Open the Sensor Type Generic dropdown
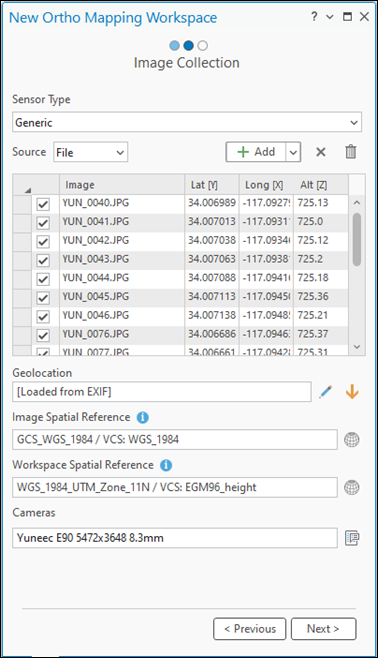Screen dimensions: 378x658 pos(187,122)
